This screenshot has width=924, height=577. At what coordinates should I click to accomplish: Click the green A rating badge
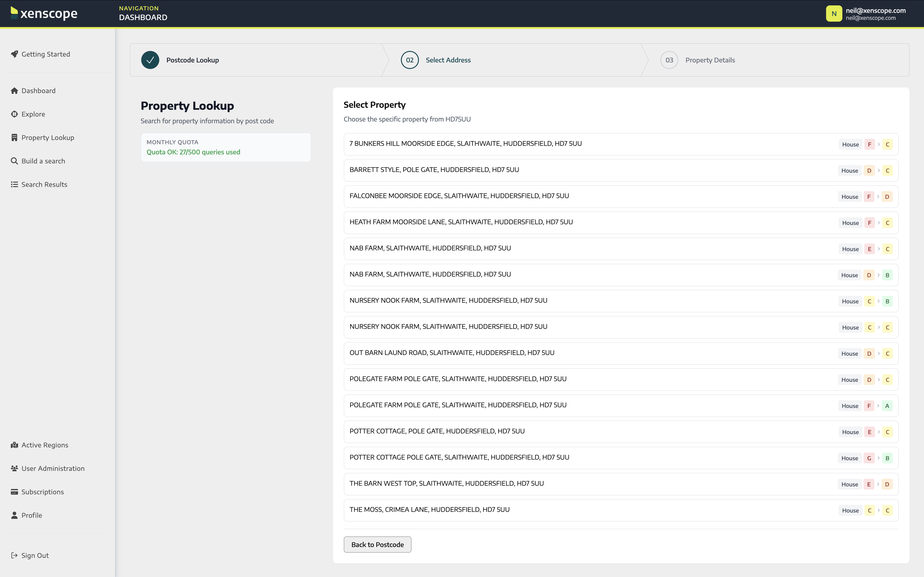tap(887, 406)
